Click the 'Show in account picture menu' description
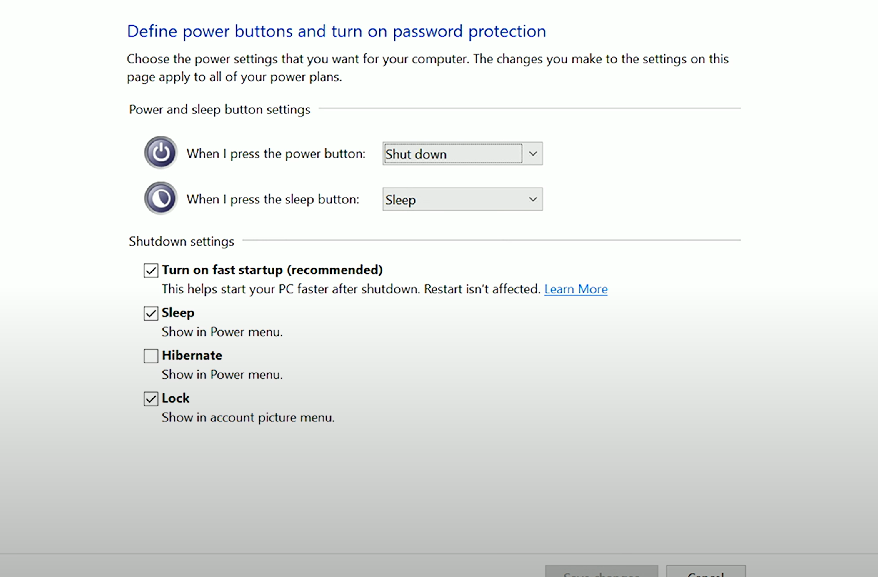The height and width of the screenshot is (577, 878). 248,417
